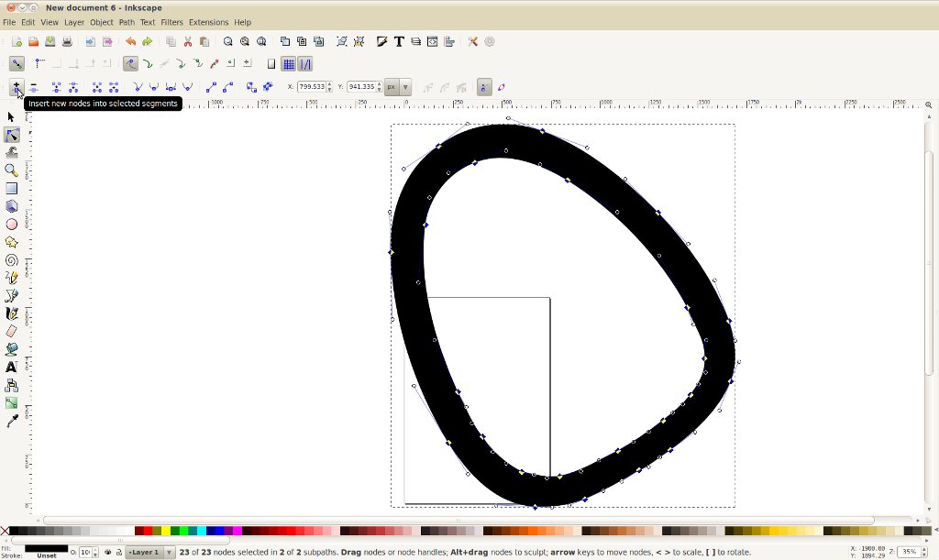
Task: Select the Star polygon tool
Action: coord(11,242)
